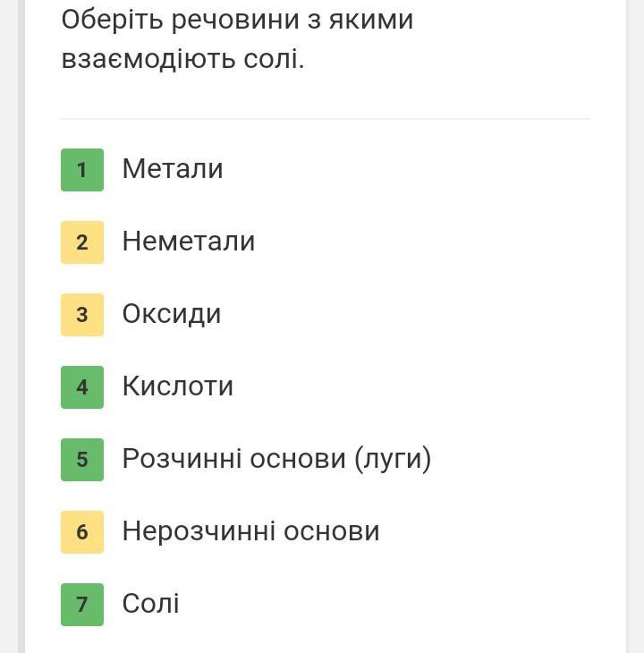Screen dimensions: 644x653
Task: Click the yellow number 3 badge
Action: pos(82,315)
